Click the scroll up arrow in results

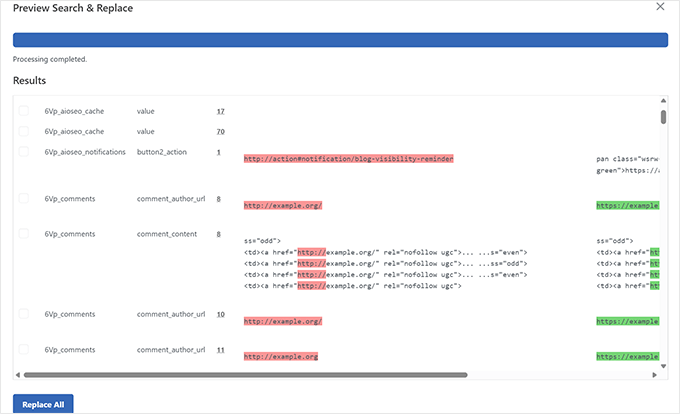[x=662, y=101]
